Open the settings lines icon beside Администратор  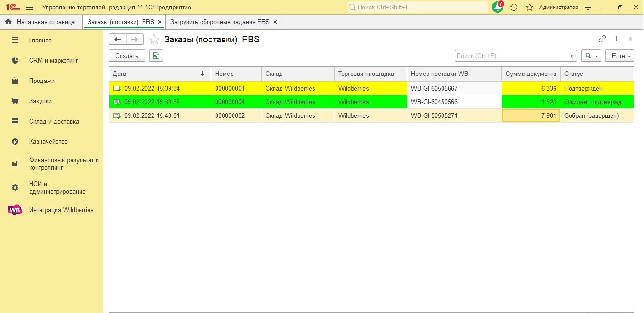tap(588, 8)
